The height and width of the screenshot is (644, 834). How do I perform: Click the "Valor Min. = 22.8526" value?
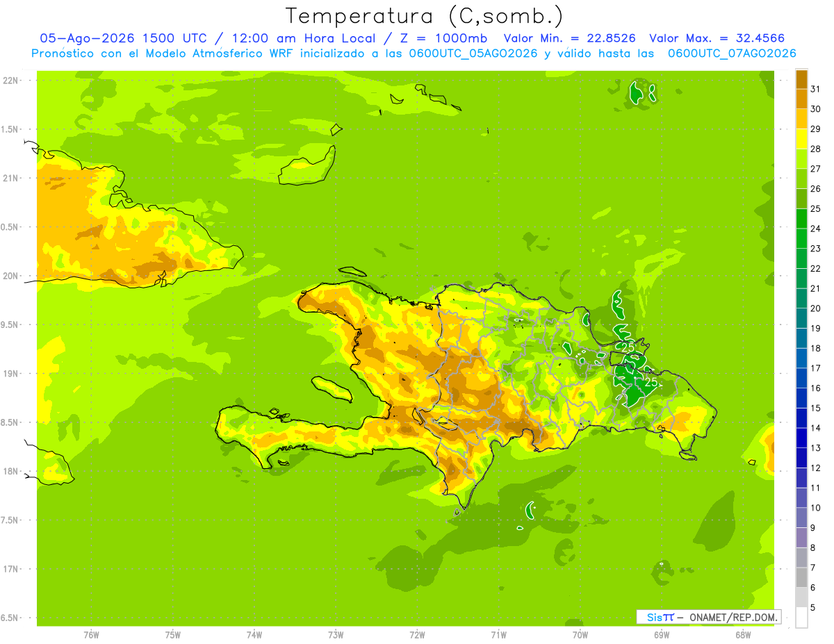569,38
